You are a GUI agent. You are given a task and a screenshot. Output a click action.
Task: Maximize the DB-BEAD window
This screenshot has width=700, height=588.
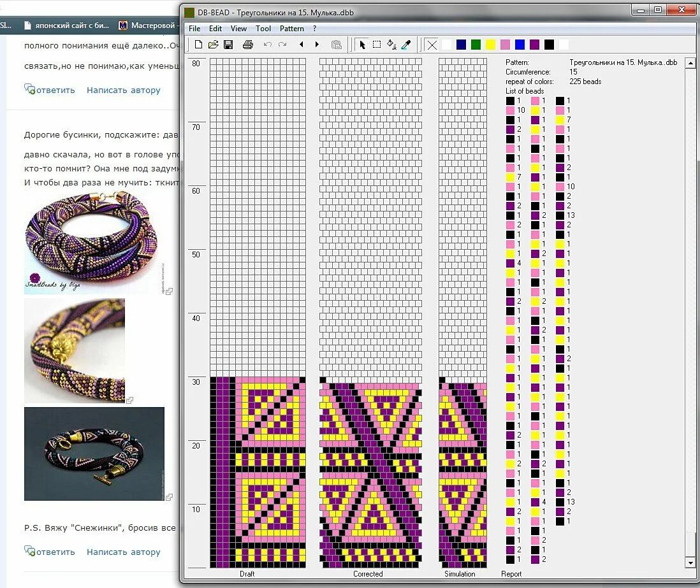658,10
